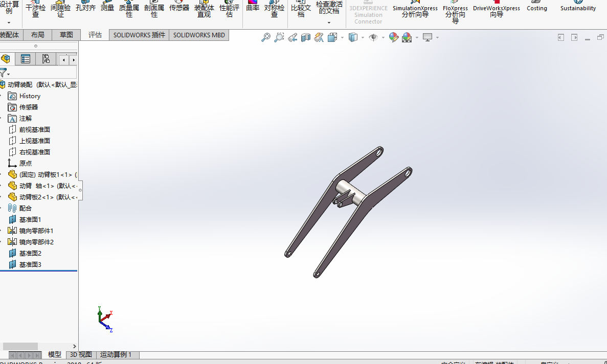The height and width of the screenshot is (364, 607).
Task: Select the 右视基准面 plane
Action: [x=35, y=152]
